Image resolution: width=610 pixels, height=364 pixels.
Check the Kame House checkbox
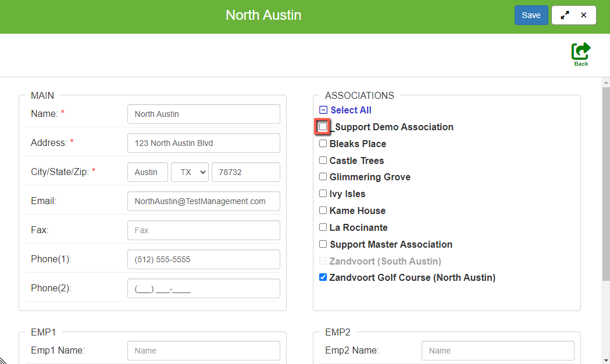point(323,210)
